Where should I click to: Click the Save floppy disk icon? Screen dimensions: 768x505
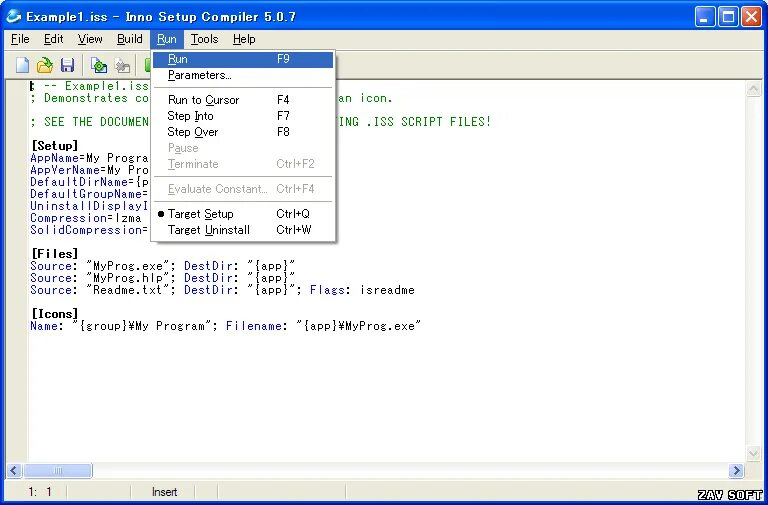point(68,65)
